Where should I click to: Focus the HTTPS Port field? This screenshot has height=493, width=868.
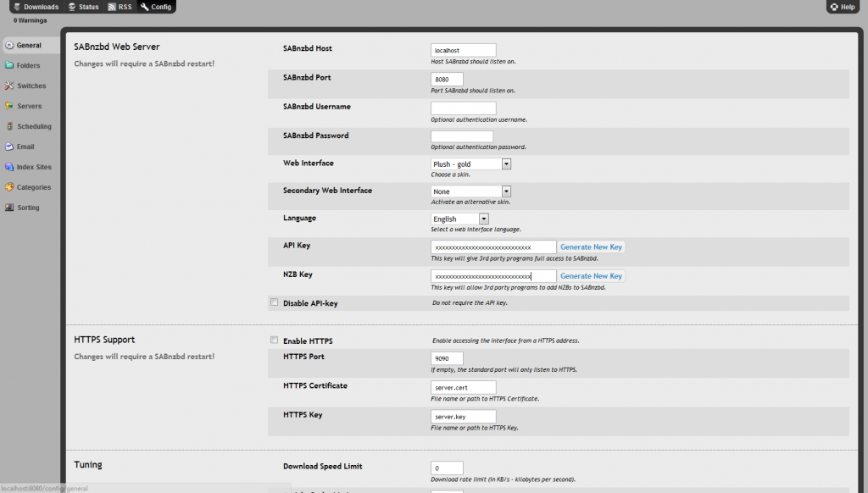click(x=447, y=358)
